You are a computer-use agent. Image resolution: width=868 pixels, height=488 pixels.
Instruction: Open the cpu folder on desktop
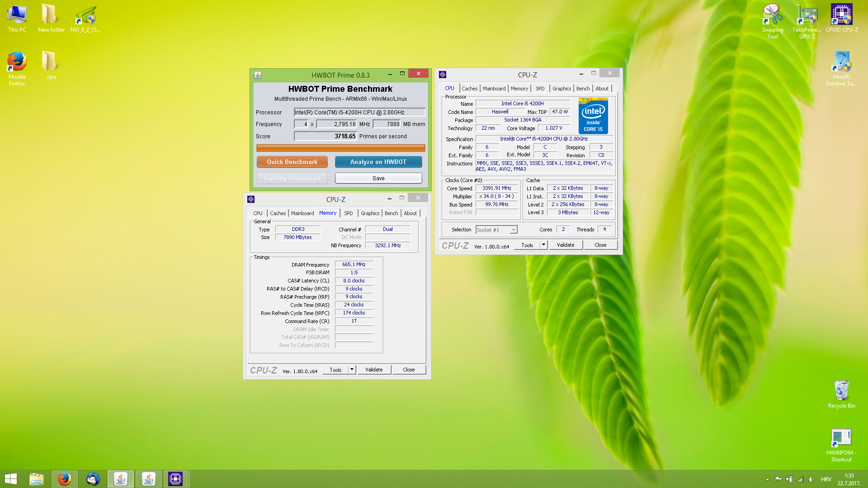click(x=51, y=66)
